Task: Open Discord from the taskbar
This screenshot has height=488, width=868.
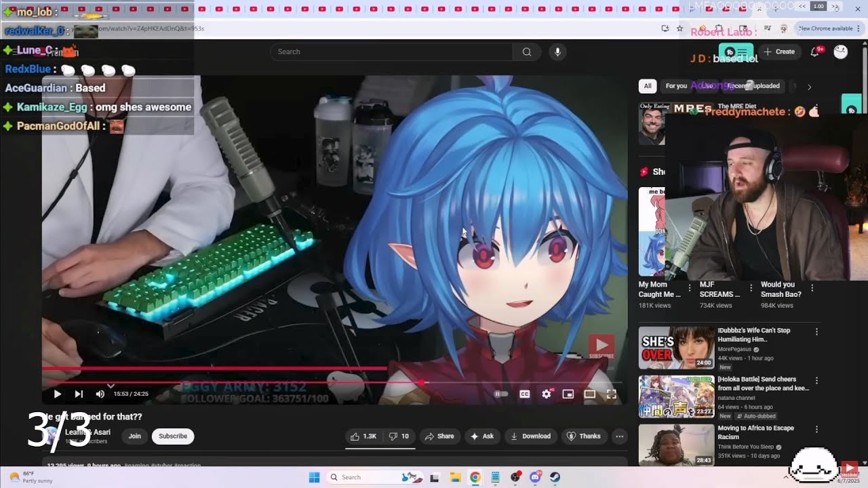Action: click(535, 477)
